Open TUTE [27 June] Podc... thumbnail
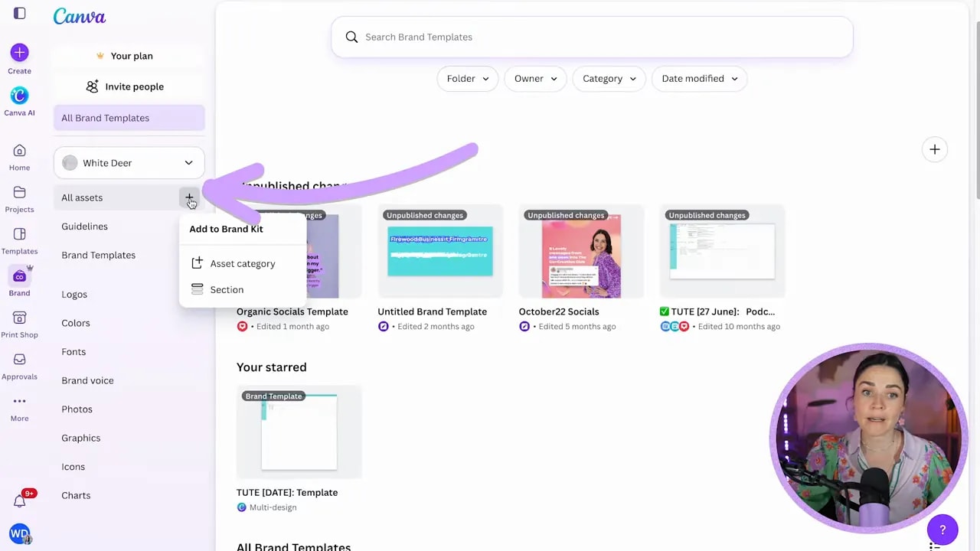Screen dimensions: 980x551 point(722,251)
